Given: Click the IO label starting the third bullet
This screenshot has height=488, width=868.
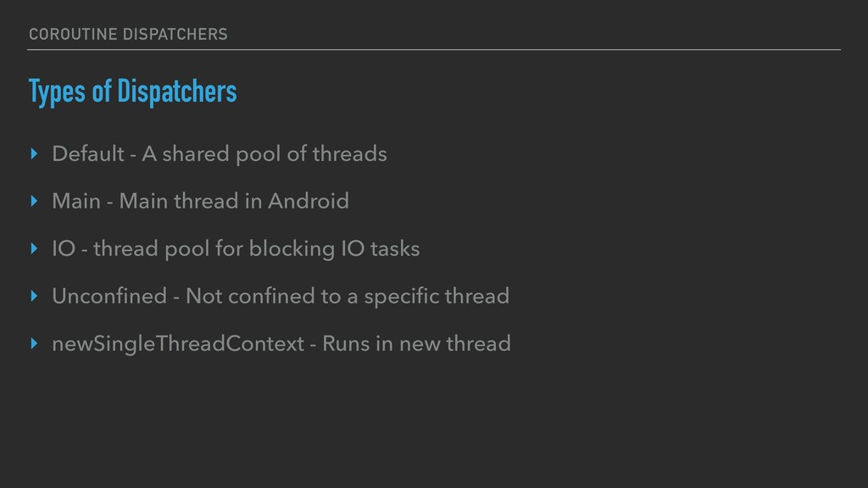Looking at the screenshot, I should (64, 249).
